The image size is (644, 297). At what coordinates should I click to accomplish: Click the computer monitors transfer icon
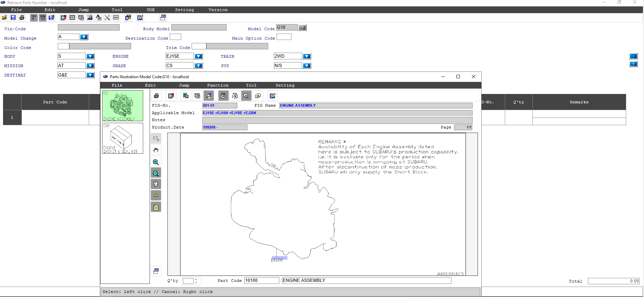[186, 96]
